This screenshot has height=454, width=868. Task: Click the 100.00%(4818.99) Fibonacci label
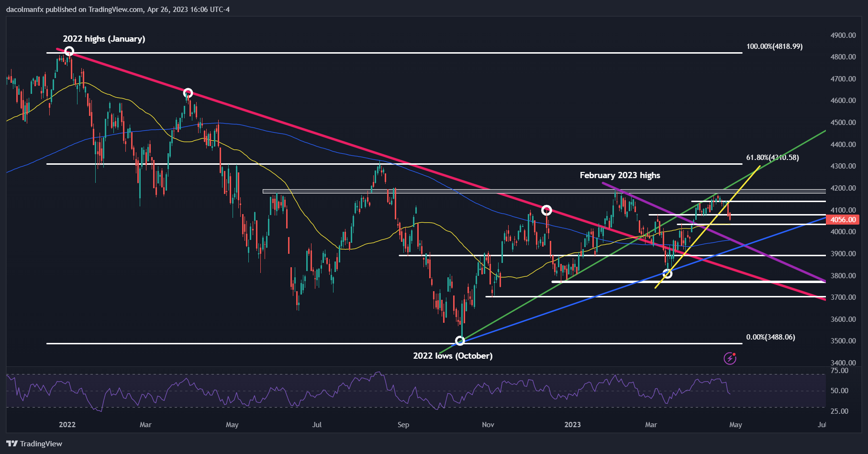click(775, 46)
